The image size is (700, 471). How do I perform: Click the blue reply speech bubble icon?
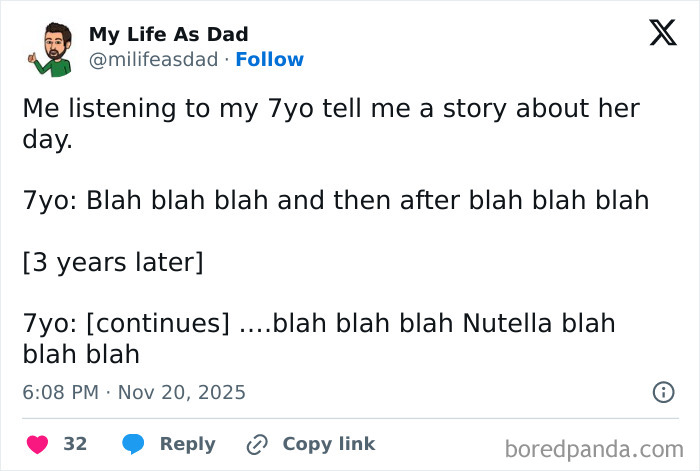(133, 443)
